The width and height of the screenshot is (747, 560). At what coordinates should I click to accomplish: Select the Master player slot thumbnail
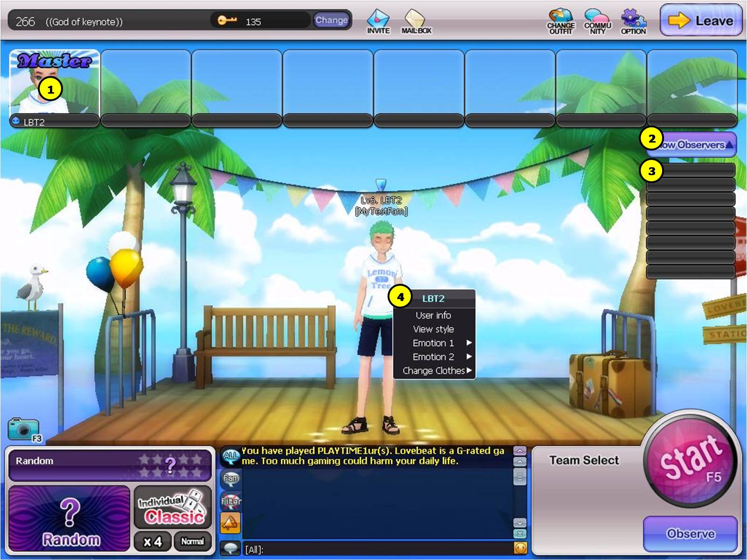click(x=55, y=82)
